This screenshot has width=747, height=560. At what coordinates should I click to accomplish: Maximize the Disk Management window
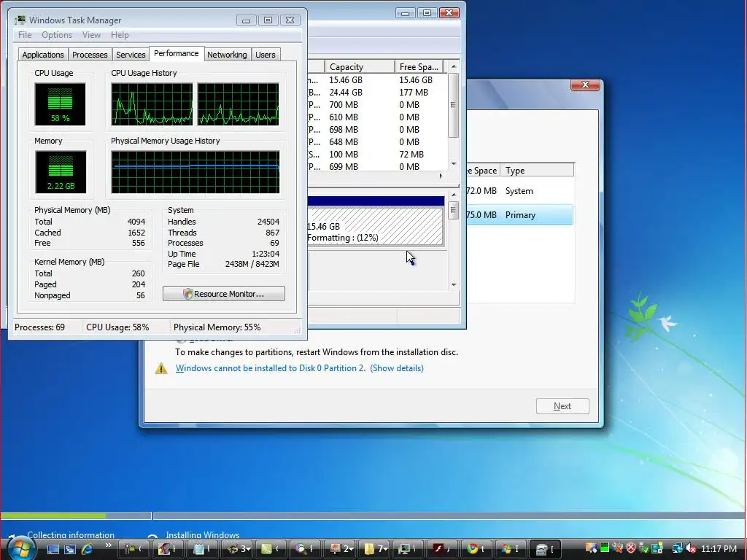[x=427, y=13]
